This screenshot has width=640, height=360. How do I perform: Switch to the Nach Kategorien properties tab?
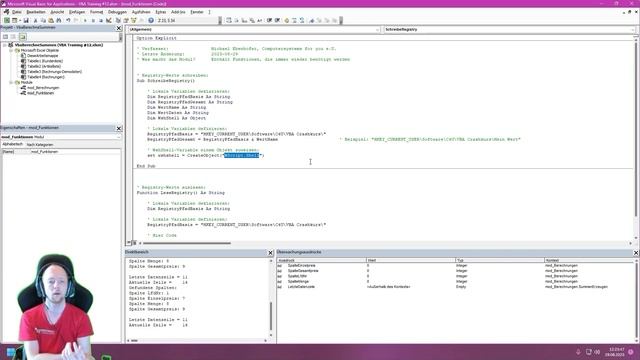point(40,144)
